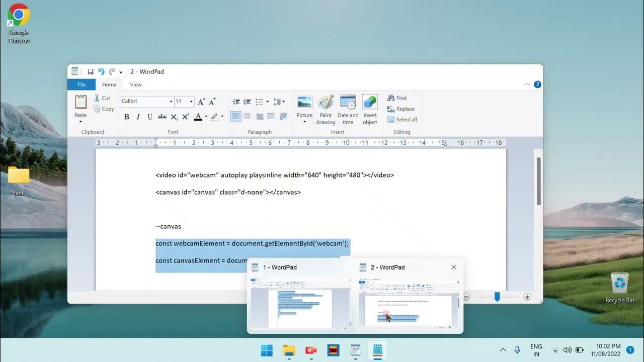Image resolution: width=644 pixels, height=362 pixels.
Task: Shrink the font size
Action: coord(212,102)
